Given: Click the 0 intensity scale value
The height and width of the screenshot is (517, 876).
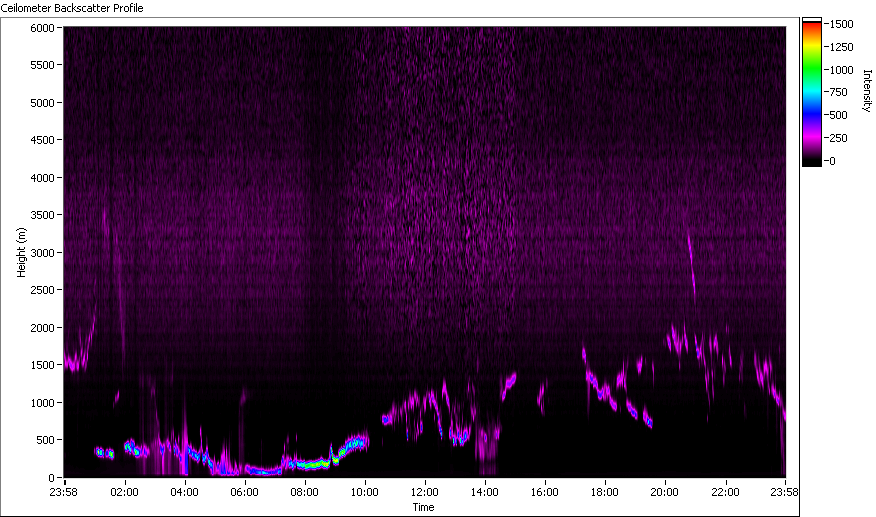Looking at the screenshot, I should coord(832,161).
